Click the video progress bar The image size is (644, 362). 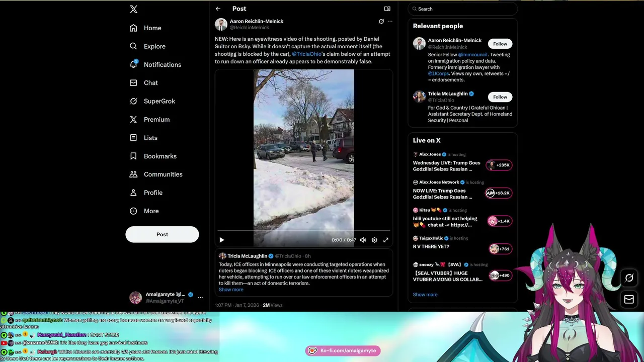[304, 231]
